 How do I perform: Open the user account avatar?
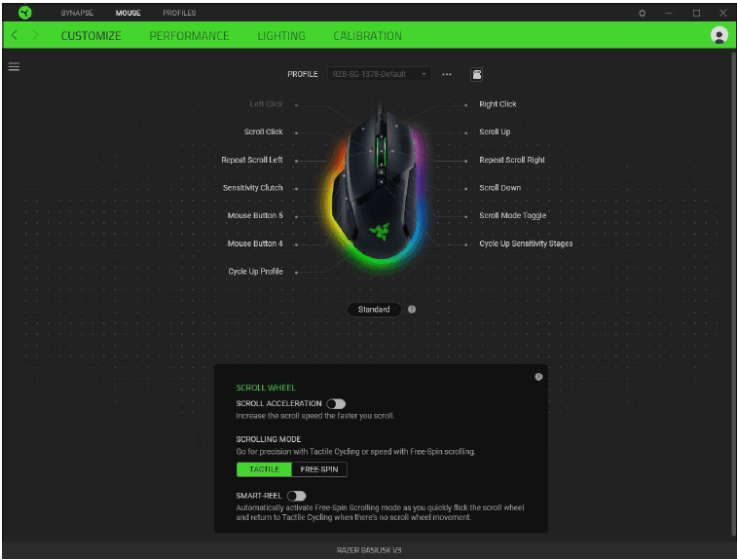pos(719,35)
